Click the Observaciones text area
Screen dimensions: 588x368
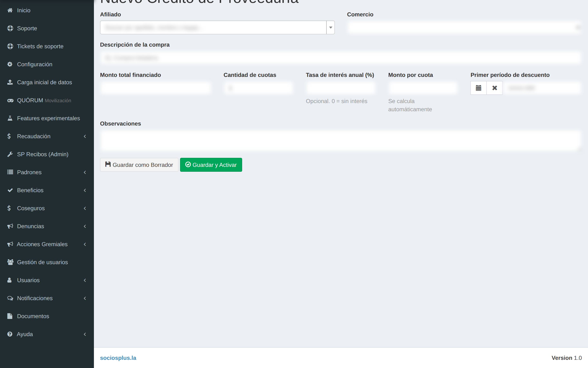pos(341,140)
